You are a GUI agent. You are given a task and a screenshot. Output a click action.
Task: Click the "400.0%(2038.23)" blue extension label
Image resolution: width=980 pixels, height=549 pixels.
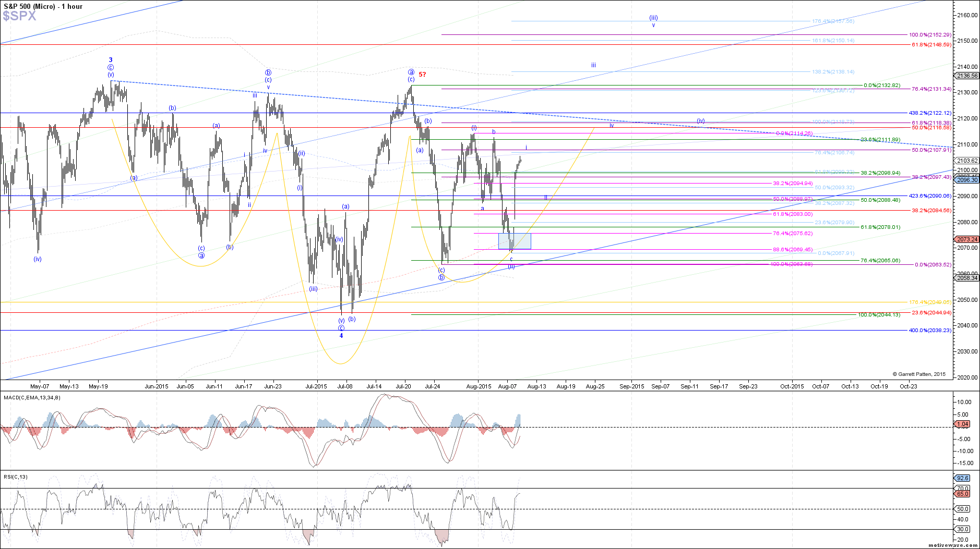point(930,331)
